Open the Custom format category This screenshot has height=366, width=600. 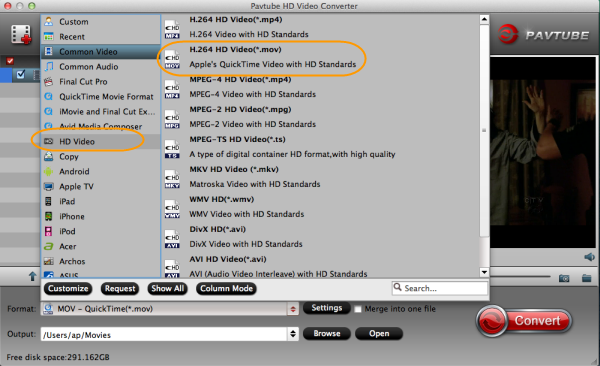[x=101, y=22]
